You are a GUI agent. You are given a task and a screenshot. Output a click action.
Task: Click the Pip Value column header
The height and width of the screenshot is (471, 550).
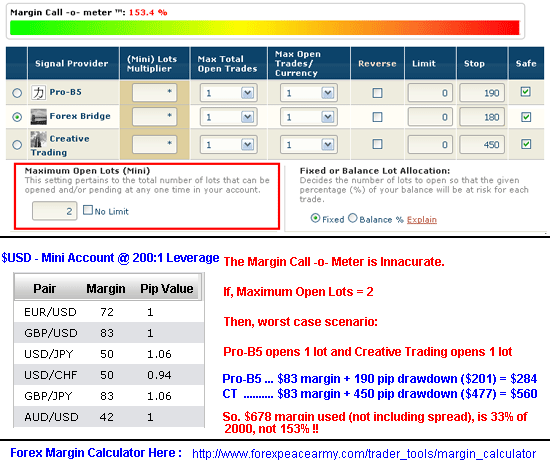[x=167, y=289]
